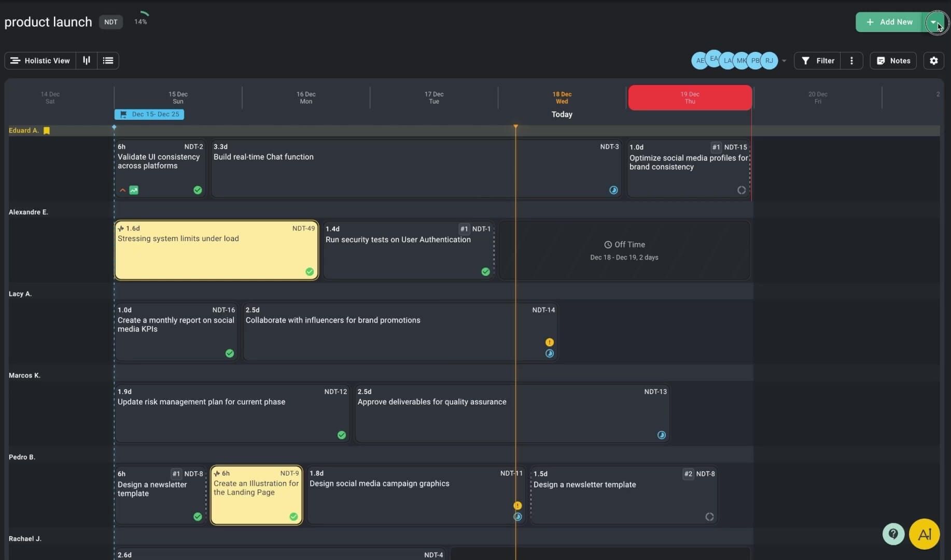Image resolution: width=951 pixels, height=560 pixels.
Task: Toggle the green completion check on NDT-49
Action: point(310,272)
